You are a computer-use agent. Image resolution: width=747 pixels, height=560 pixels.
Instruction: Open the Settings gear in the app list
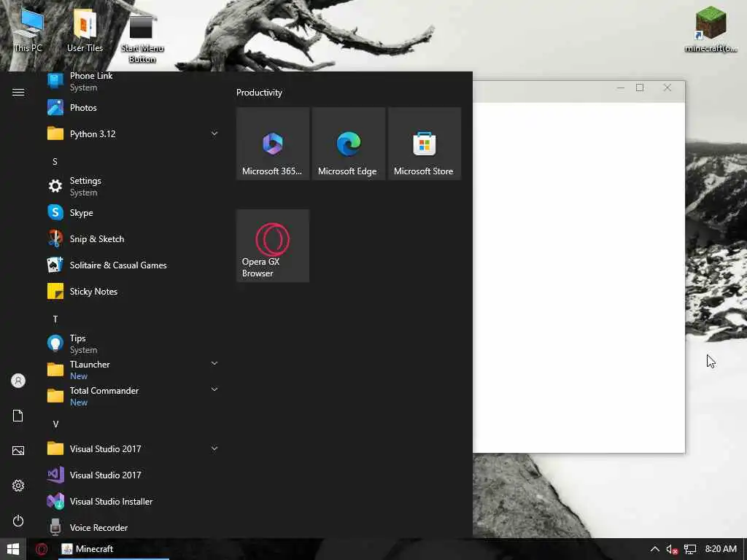(x=55, y=186)
